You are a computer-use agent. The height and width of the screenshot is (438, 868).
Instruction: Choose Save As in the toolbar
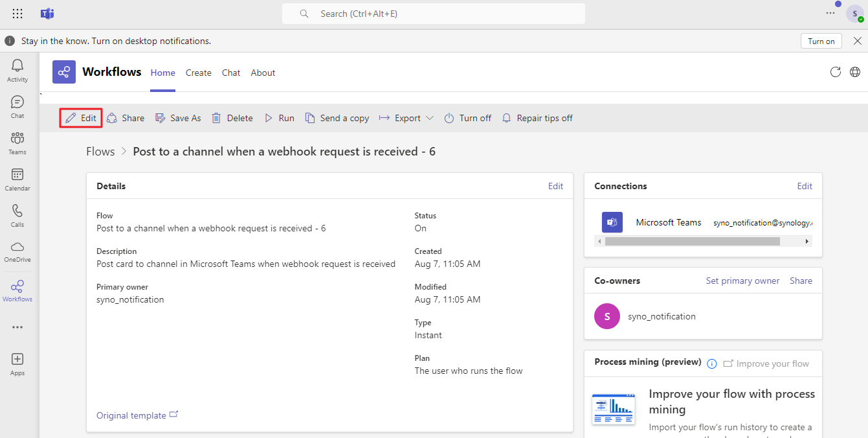pyautogui.click(x=178, y=118)
